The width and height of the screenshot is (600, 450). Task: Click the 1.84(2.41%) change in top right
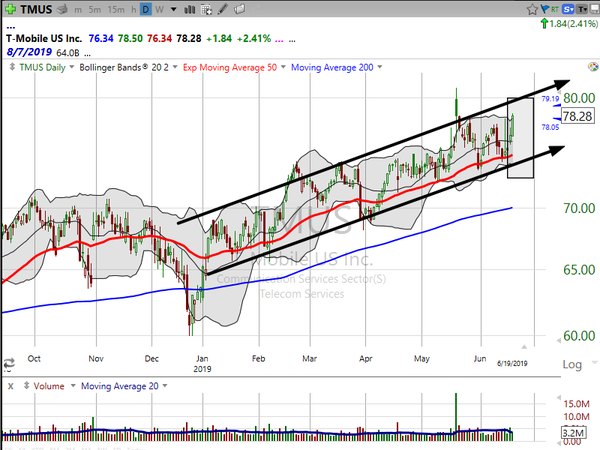573,24
